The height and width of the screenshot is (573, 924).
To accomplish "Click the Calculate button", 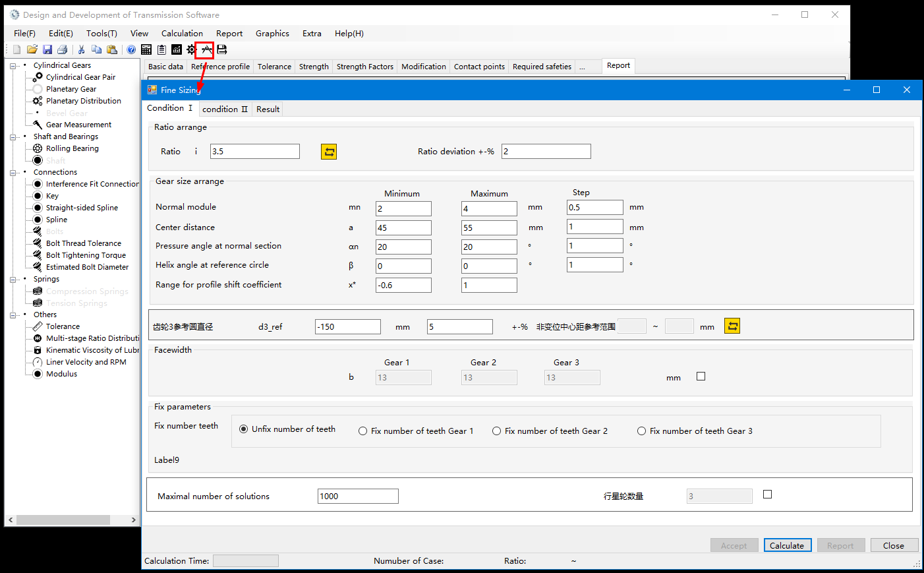I will click(x=787, y=545).
